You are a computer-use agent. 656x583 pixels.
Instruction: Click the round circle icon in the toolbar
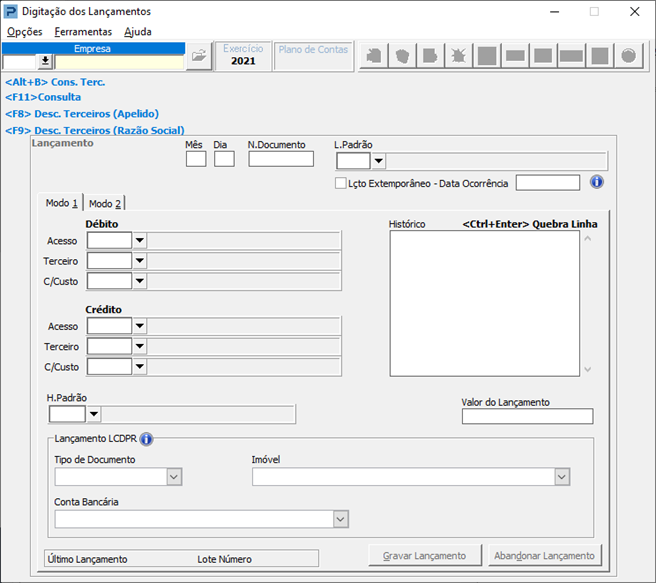[x=629, y=56]
